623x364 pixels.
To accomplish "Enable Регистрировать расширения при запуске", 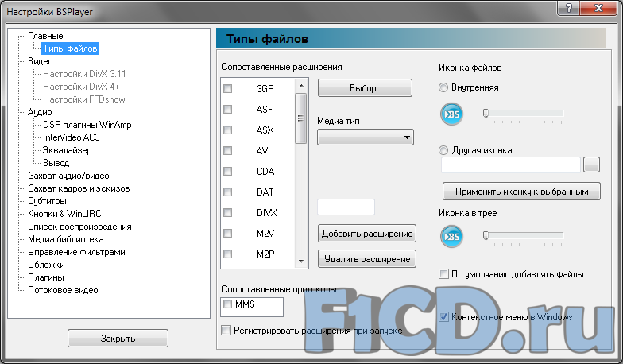I will (x=226, y=331).
